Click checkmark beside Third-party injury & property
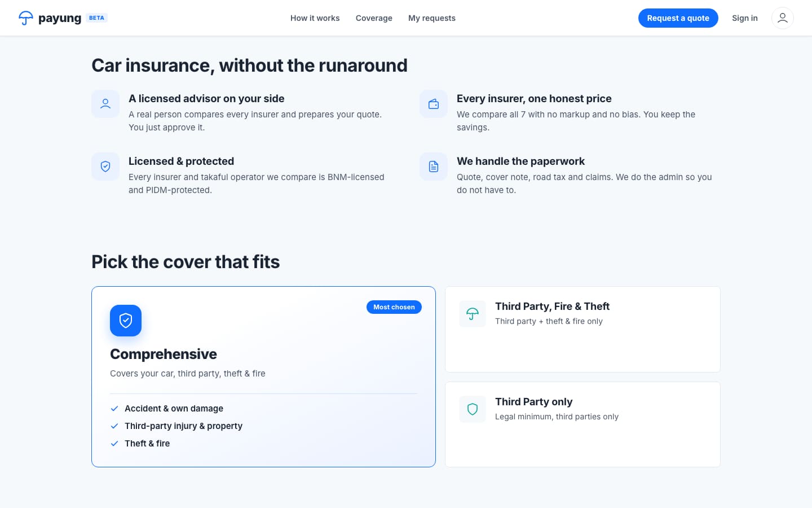This screenshot has height=508, width=812. 114,426
